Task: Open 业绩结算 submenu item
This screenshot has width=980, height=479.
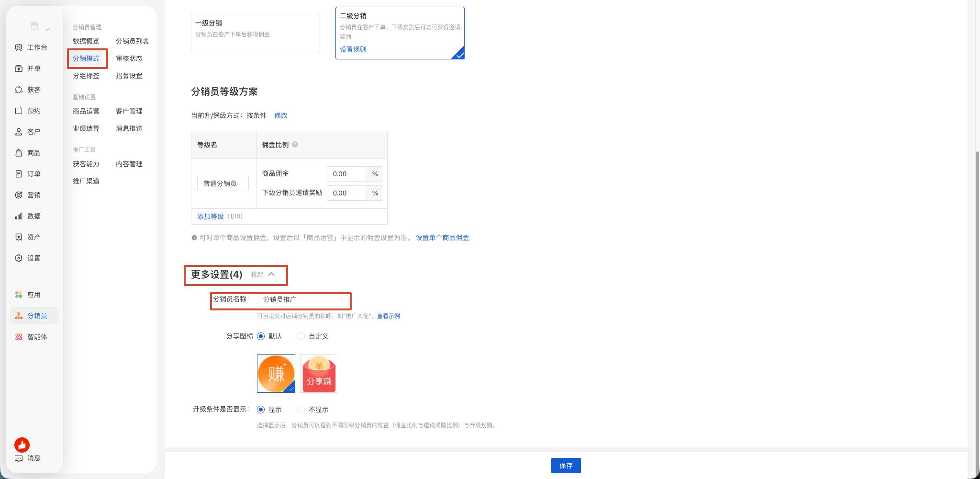Action: 86,128
